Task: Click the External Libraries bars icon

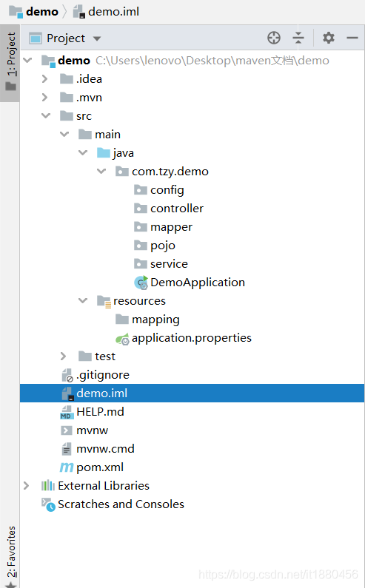Action: click(x=47, y=486)
